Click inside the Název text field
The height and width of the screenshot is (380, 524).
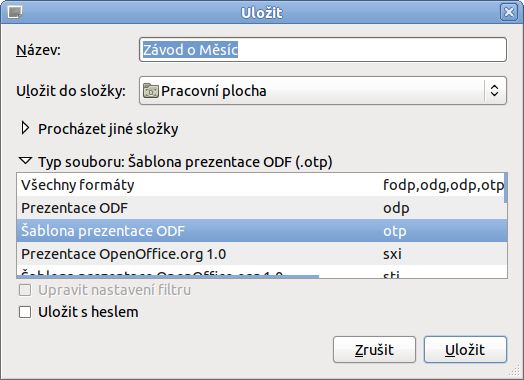pyautogui.click(x=323, y=50)
